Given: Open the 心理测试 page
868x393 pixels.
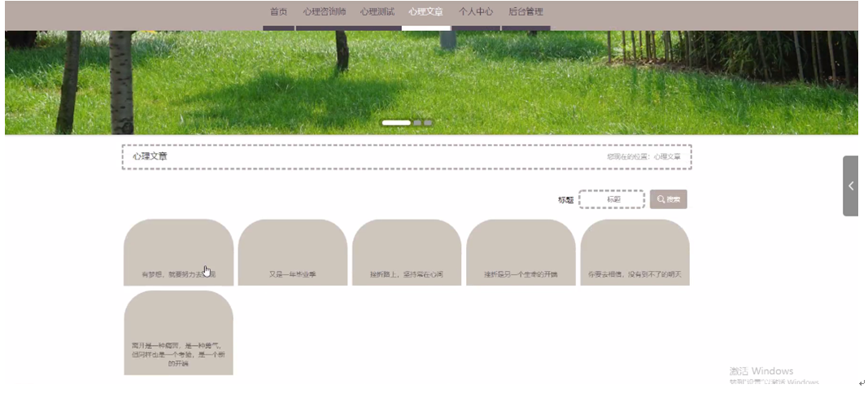Looking at the screenshot, I should coord(377,12).
